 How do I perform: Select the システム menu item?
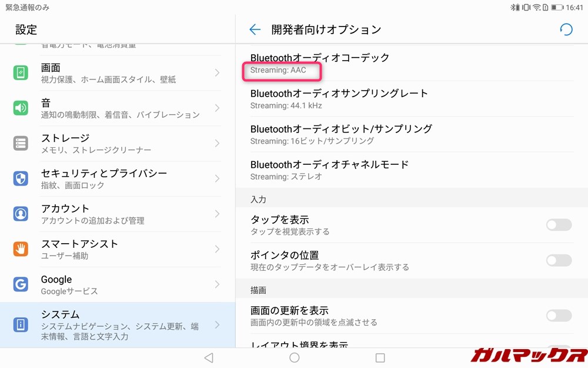118,325
